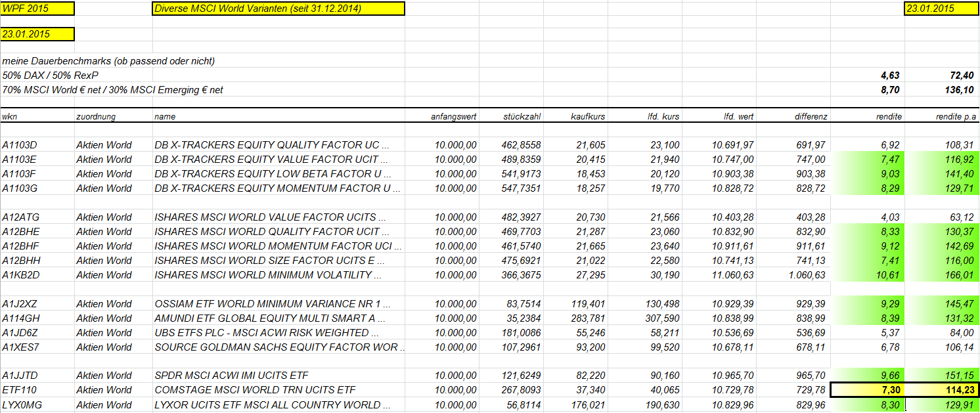
Task: Select the rendite p.a column header
Action: 956,116
